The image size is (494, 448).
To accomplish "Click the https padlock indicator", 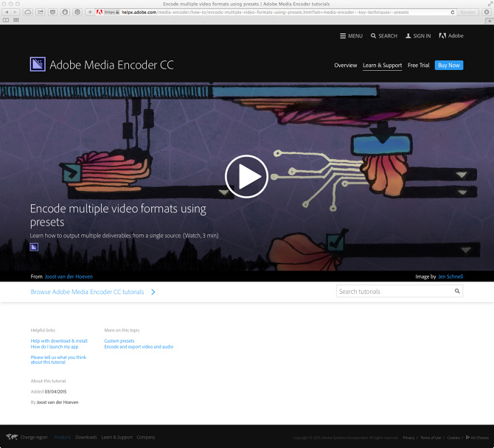I will click(x=112, y=12).
